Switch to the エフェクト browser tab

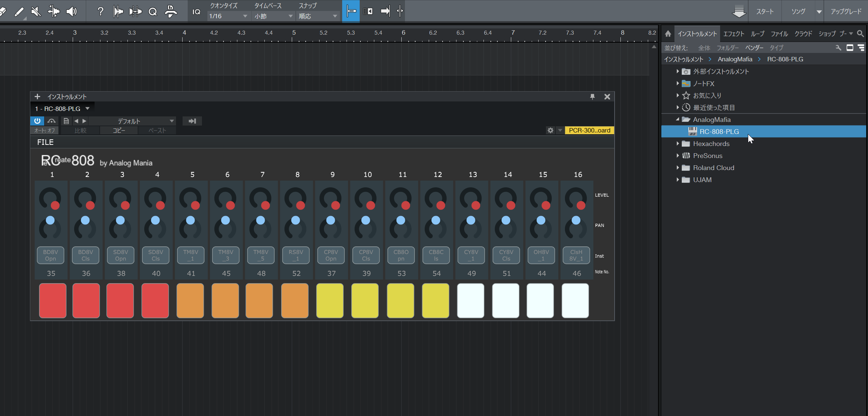[734, 34]
